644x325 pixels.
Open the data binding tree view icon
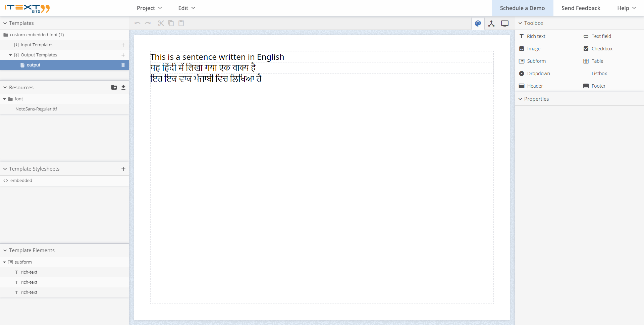(491, 24)
